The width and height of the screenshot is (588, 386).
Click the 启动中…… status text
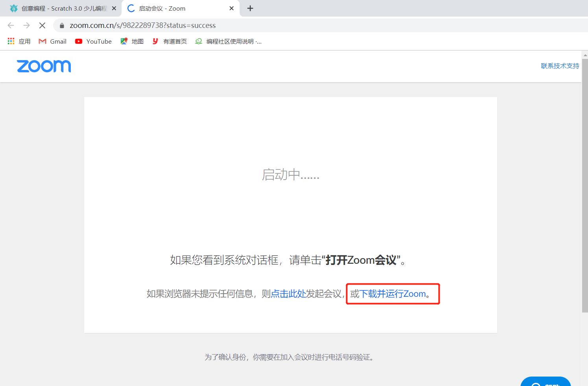click(x=291, y=175)
